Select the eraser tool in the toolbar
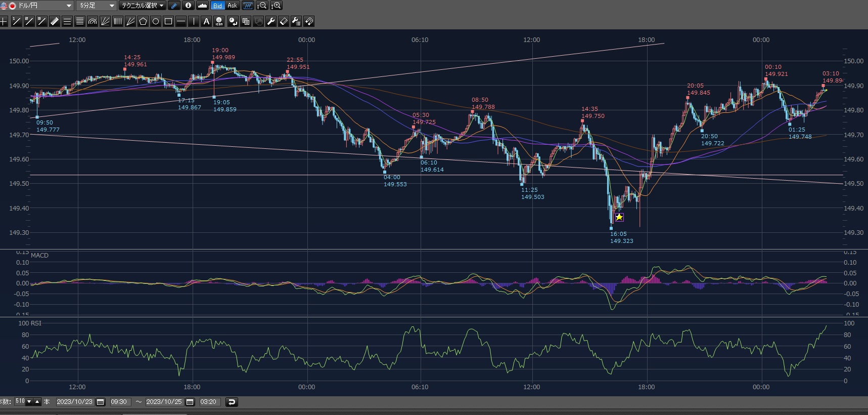 tap(284, 21)
